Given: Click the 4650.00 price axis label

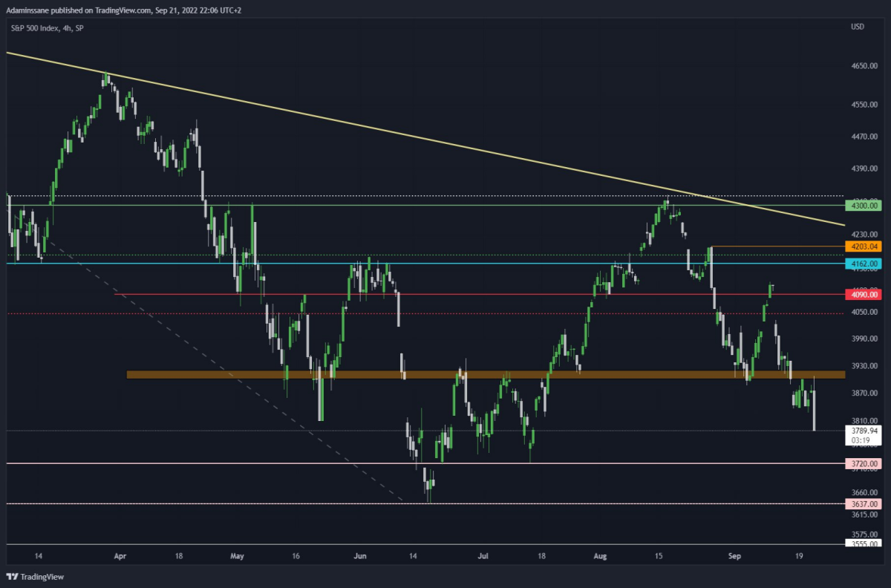Looking at the screenshot, I should point(864,66).
